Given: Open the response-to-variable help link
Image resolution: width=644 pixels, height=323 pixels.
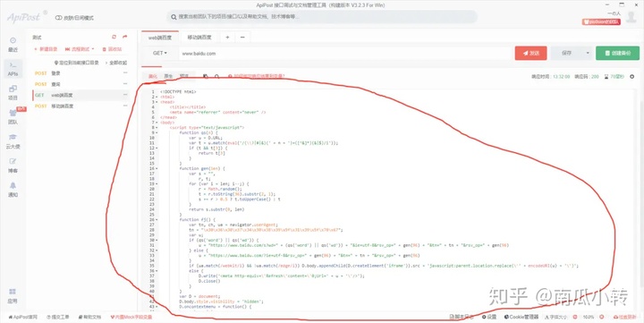Looking at the screenshot, I should click(257, 76).
